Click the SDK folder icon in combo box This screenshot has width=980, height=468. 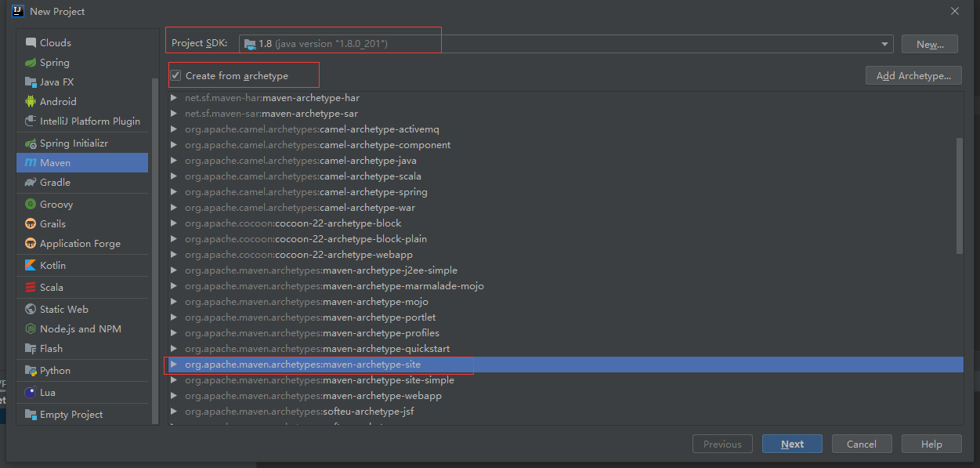pos(249,44)
